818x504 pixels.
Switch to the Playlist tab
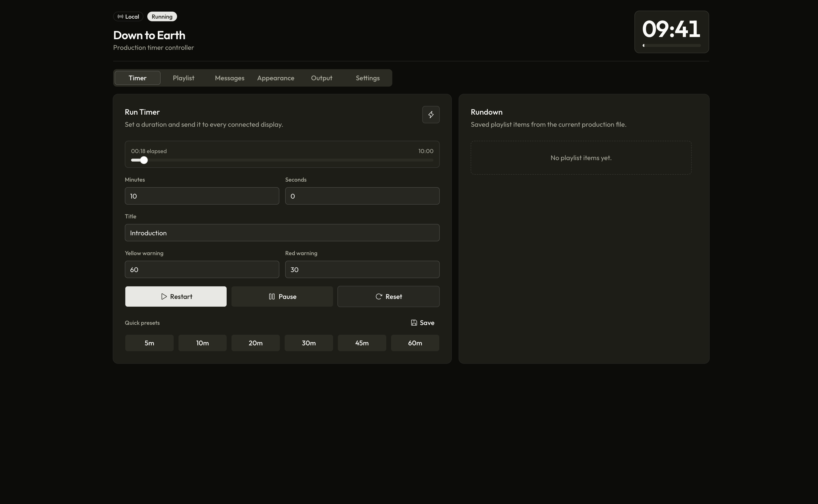click(x=183, y=78)
